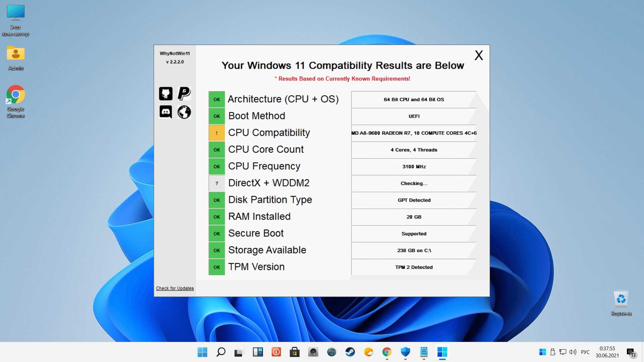Launch Steam from the taskbar
Viewport: 644px width, 362px height.
tap(350, 352)
